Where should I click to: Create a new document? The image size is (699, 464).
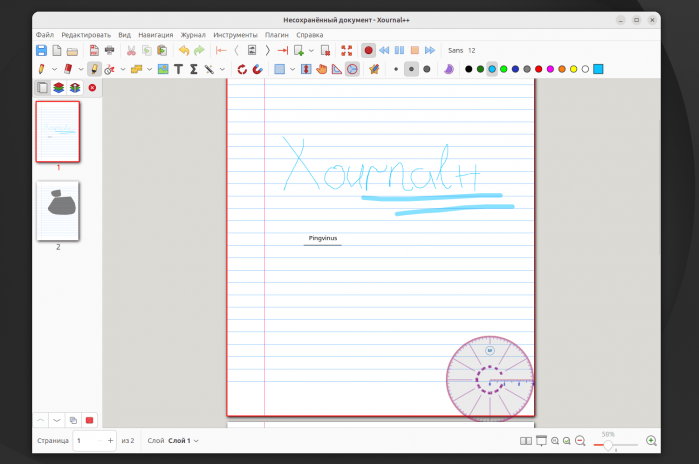click(57, 50)
